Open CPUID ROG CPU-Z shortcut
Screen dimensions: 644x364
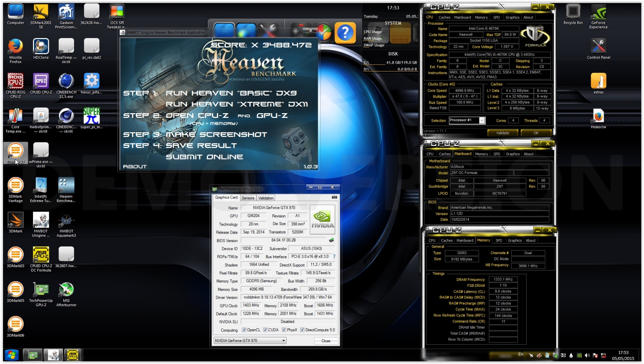point(15,86)
